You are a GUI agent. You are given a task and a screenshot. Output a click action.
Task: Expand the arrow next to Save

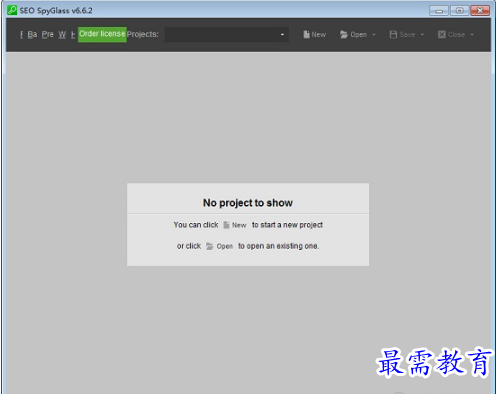422,35
